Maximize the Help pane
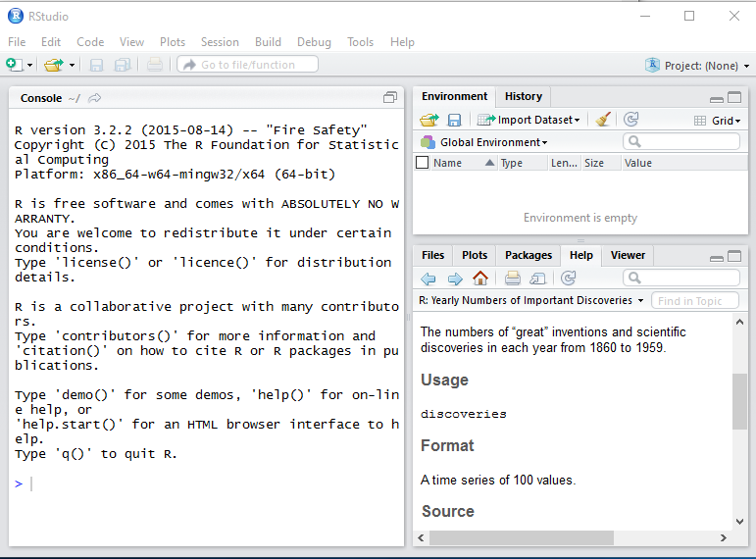 point(734,256)
